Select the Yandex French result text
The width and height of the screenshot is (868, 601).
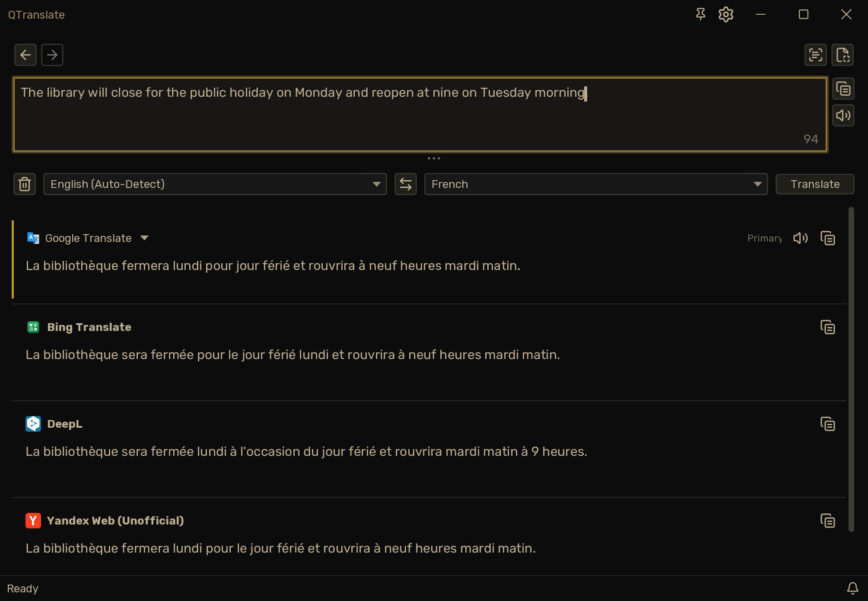(281, 548)
